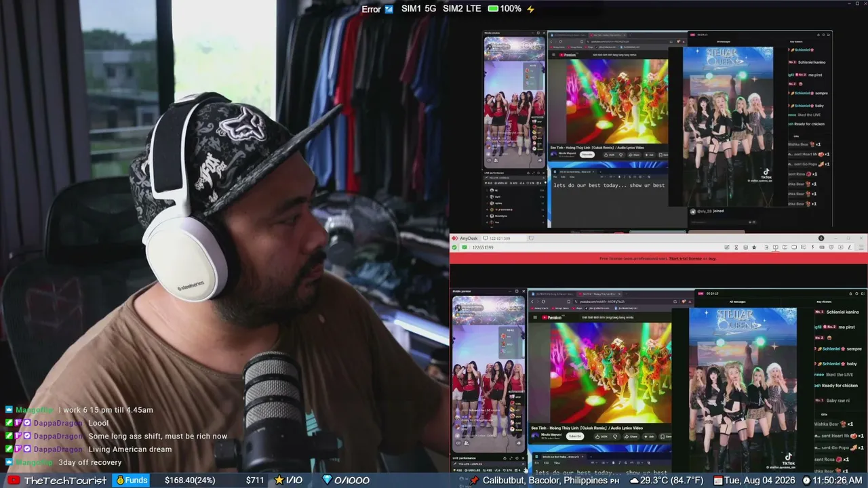Image resolution: width=868 pixels, height=488 pixels.
Task: Click the Share button under the YouTube video
Action: click(632, 436)
